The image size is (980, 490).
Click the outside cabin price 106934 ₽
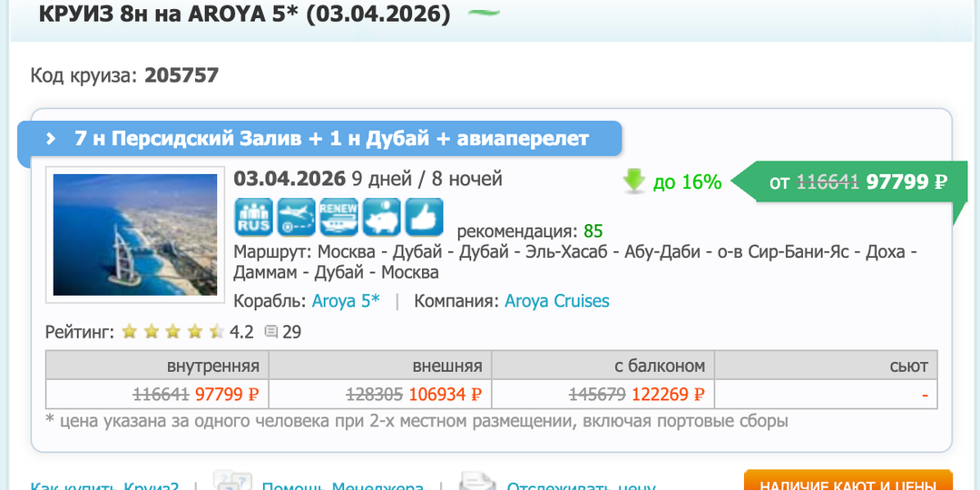tap(446, 395)
